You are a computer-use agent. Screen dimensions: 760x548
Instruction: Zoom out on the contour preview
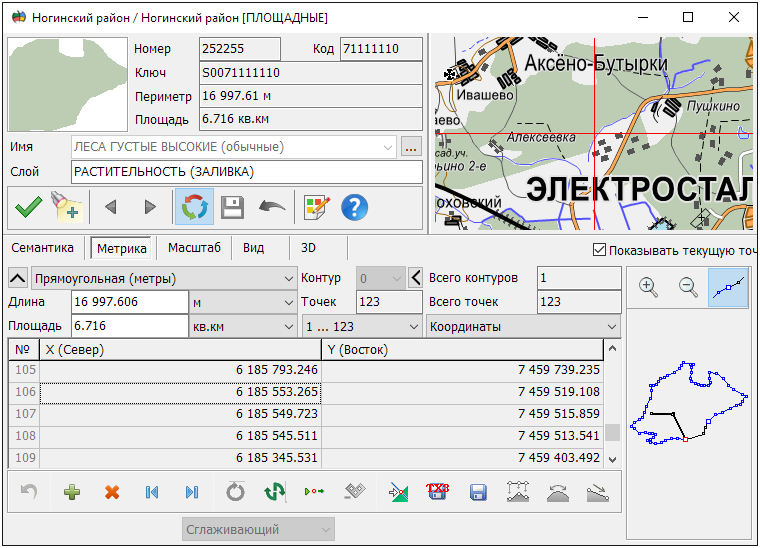point(688,288)
